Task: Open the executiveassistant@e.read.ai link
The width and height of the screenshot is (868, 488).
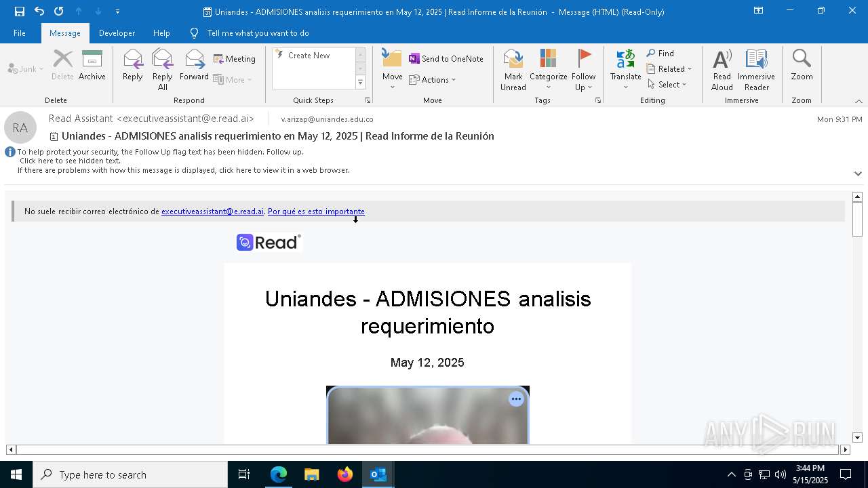Action: click(x=212, y=211)
